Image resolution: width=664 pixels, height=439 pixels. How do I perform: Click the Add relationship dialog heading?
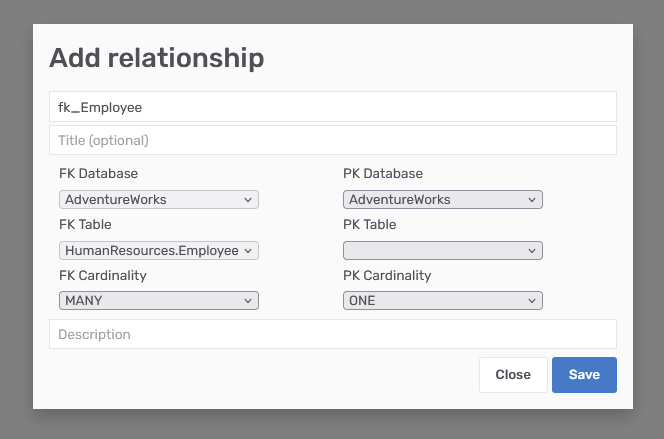[x=157, y=58]
